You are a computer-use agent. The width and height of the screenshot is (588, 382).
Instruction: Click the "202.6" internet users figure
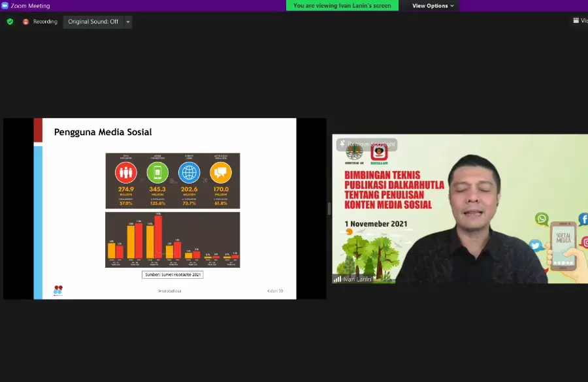pos(189,189)
